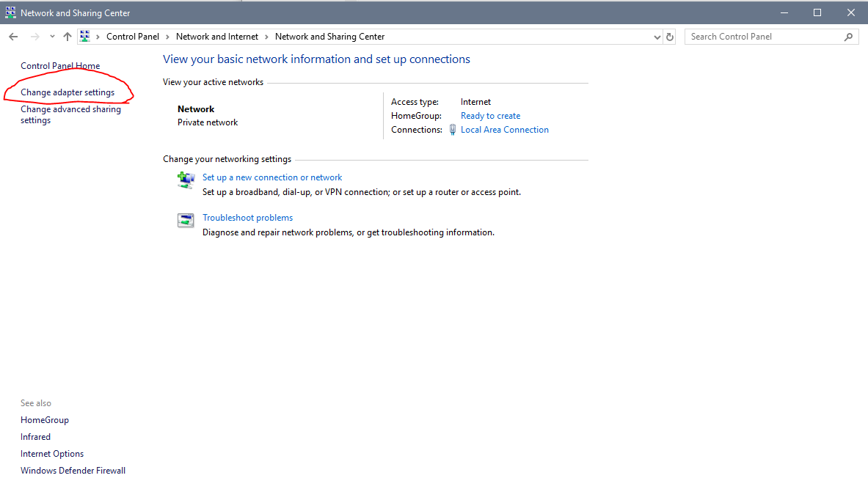Maximize the Network and Sharing Center window
The image size is (868, 489).
(817, 12)
